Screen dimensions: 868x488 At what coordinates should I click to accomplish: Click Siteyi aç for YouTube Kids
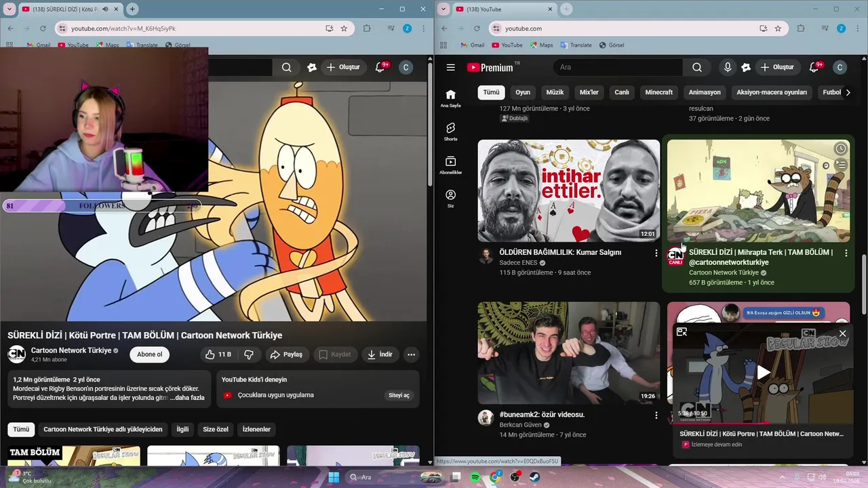399,395
